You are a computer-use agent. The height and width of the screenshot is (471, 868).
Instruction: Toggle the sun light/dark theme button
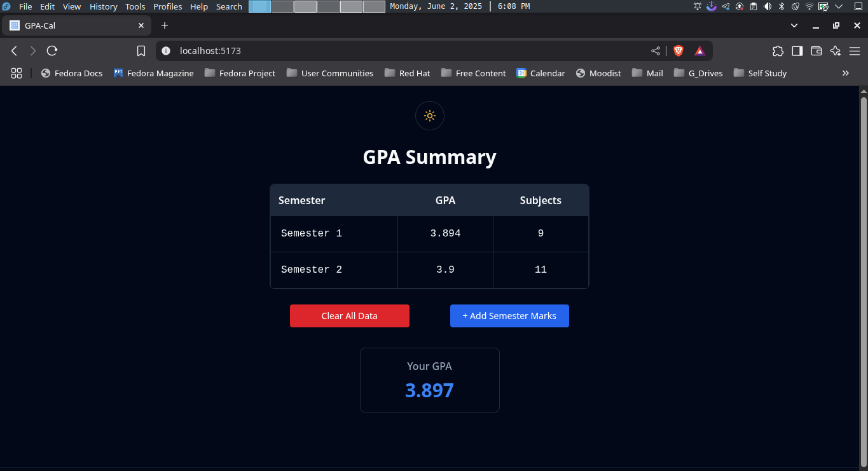click(x=430, y=116)
